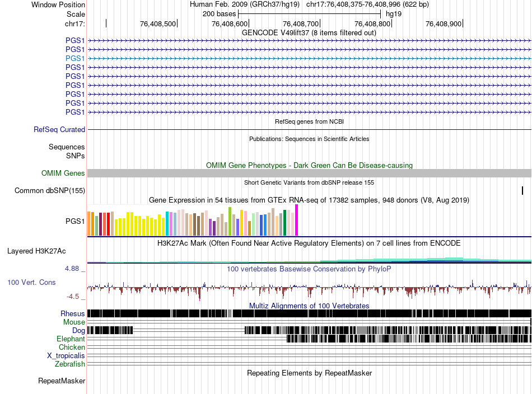Click the Elephant species label

(x=71, y=339)
